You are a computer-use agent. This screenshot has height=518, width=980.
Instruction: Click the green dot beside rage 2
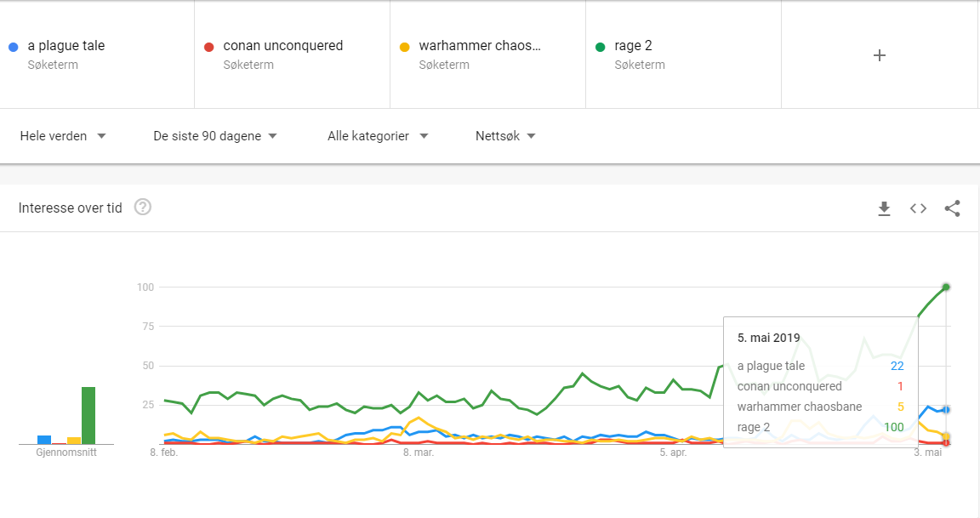(x=600, y=47)
